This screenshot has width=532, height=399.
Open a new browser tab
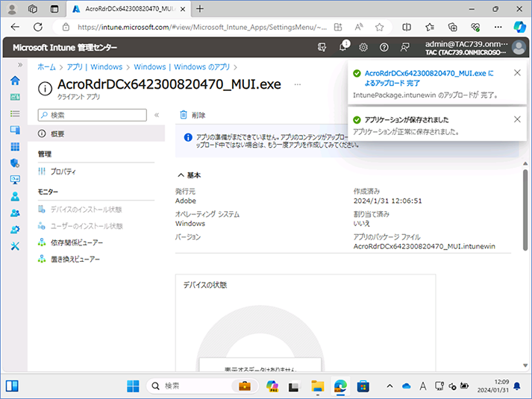[200, 9]
